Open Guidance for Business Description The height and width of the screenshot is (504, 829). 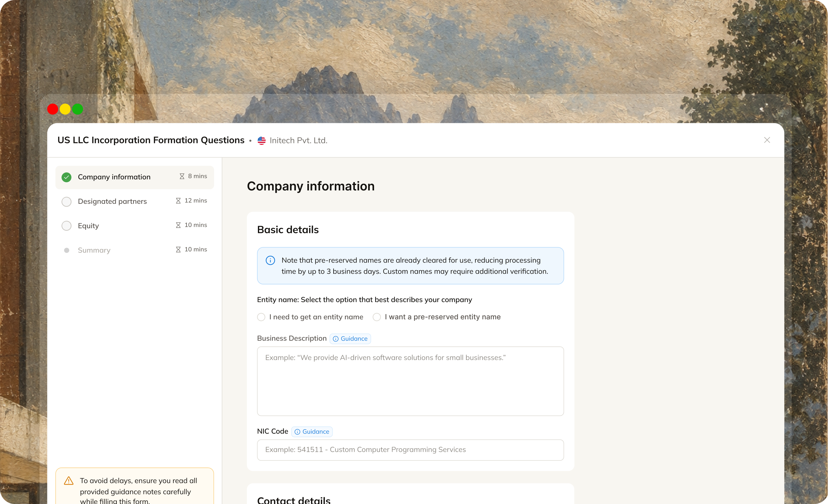pyautogui.click(x=350, y=339)
